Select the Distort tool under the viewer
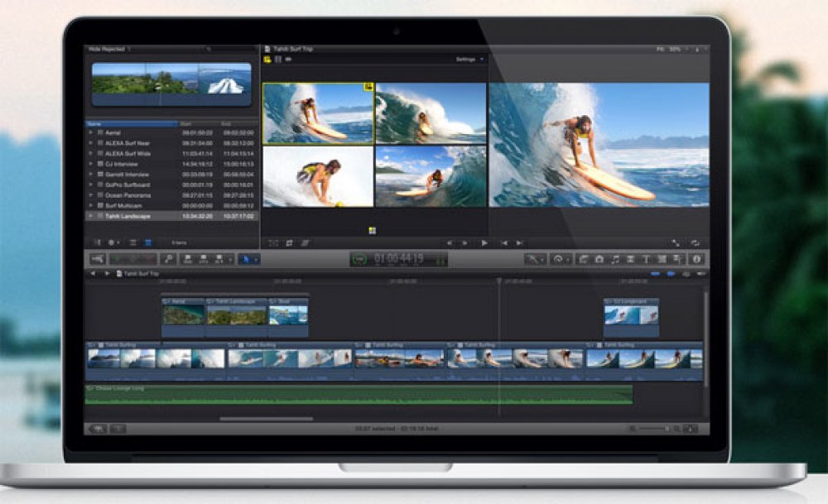This screenshot has height=504, width=828. tap(306, 242)
